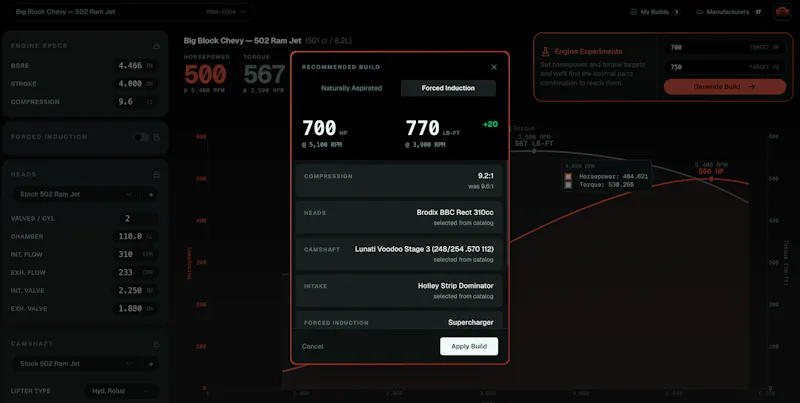Edit the Chamber value field
The height and width of the screenshot is (403, 800).
pyautogui.click(x=135, y=237)
